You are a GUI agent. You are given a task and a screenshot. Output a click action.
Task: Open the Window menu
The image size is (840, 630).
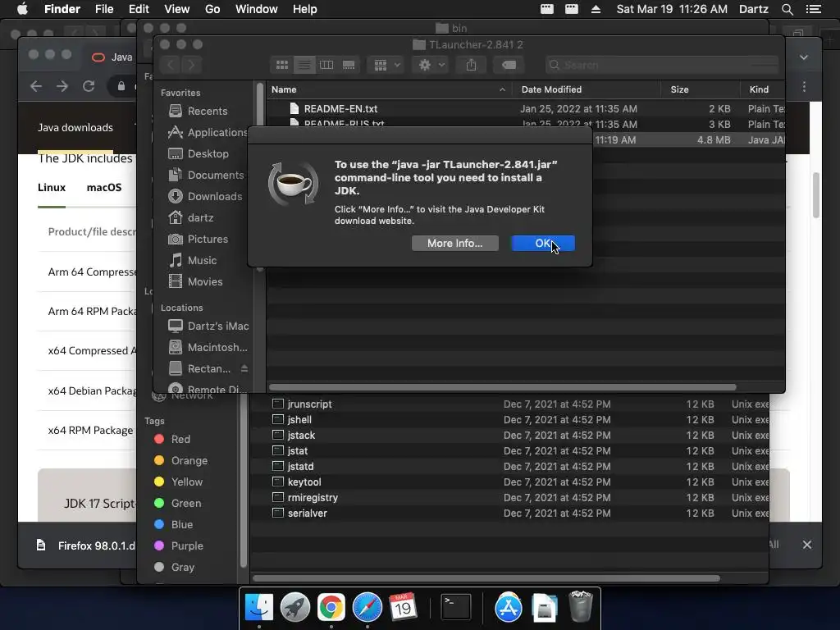[257, 9]
